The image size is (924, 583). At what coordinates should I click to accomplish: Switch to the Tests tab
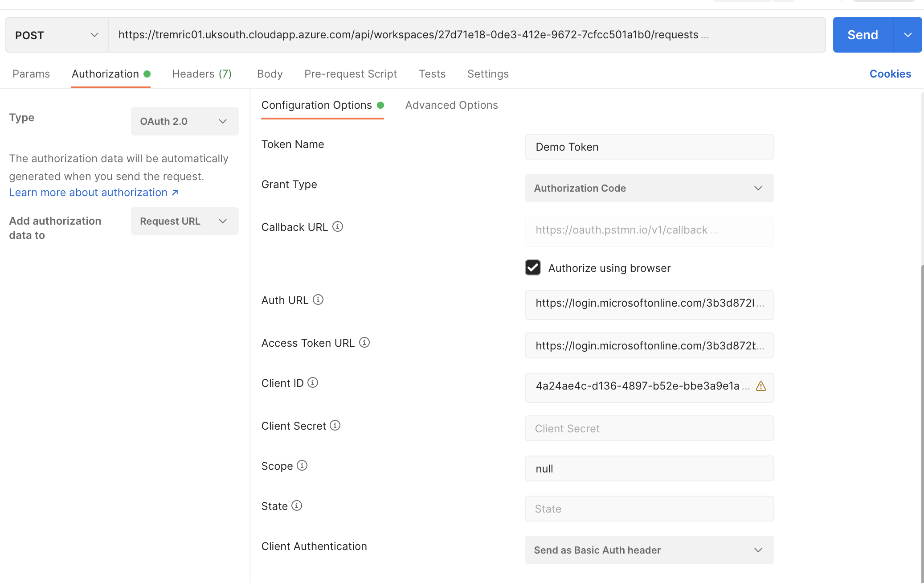coord(432,74)
